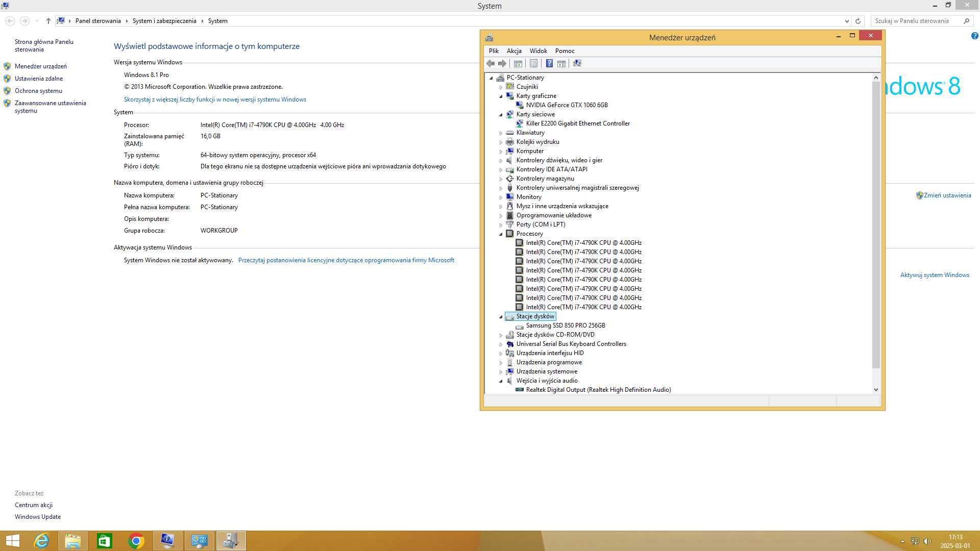The image size is (980, 551).
Task: Open the Pomoc menu
Action: pos(565,51)
